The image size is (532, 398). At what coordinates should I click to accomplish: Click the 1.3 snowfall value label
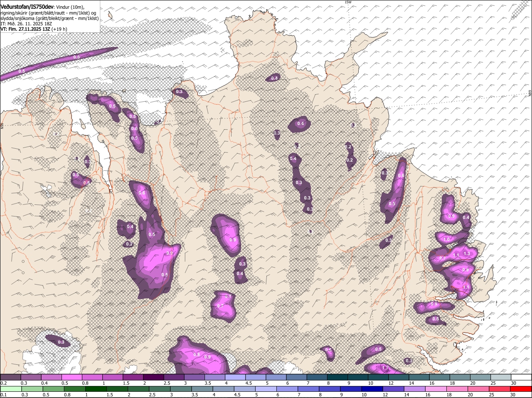point(466,253)
